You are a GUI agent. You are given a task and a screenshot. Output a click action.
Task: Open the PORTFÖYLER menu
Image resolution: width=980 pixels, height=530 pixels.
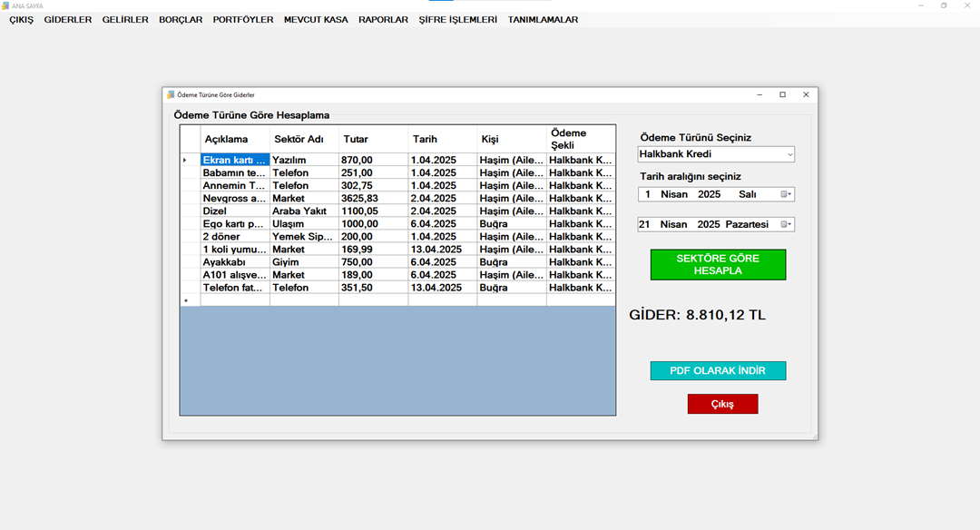pyautogui.click(x=243, y=19)
